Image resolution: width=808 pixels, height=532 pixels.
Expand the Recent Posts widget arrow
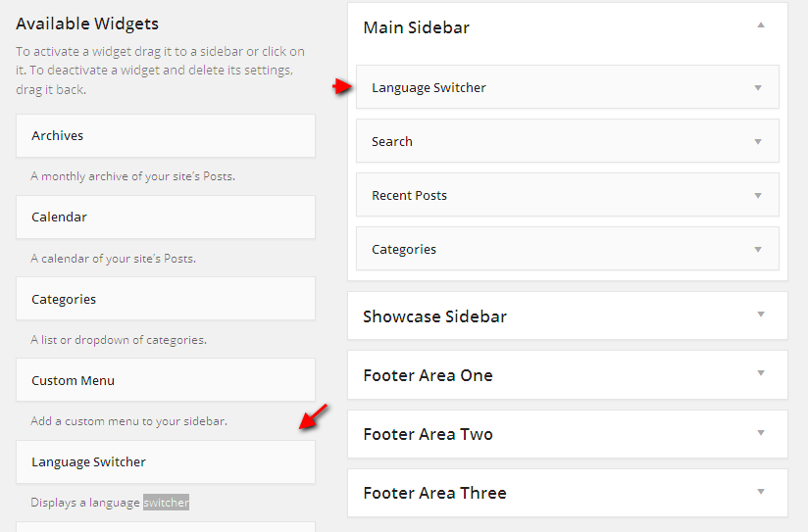758,196
